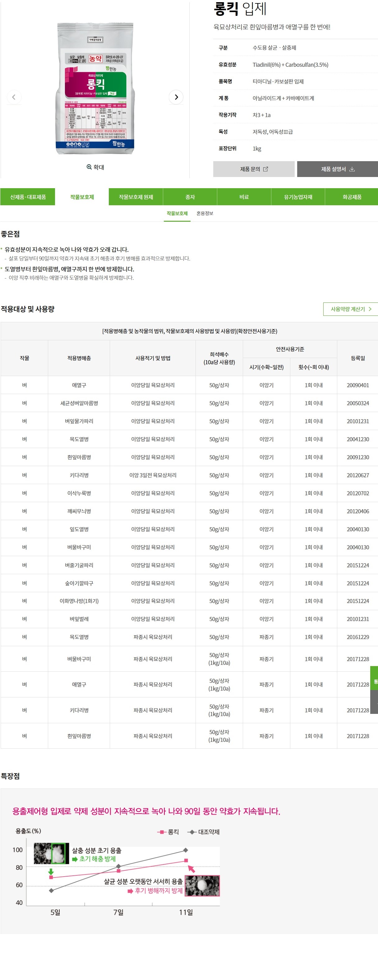The image size is (378, 980).
Task: Select the 화공제품 tab
Action: pyautogui.click(x=352, y=197)
